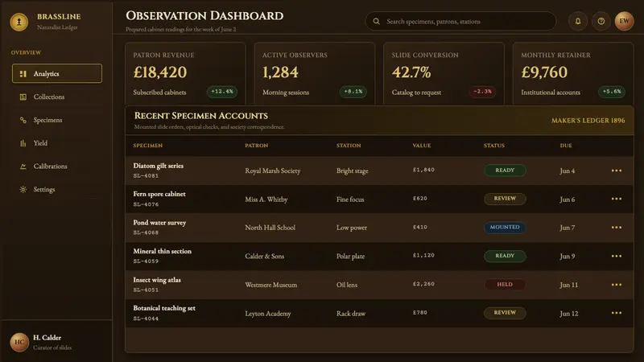The width and height of the screenshot is (644, 362).
Task: Select the Analytics menu item
Action: (57, 73)
